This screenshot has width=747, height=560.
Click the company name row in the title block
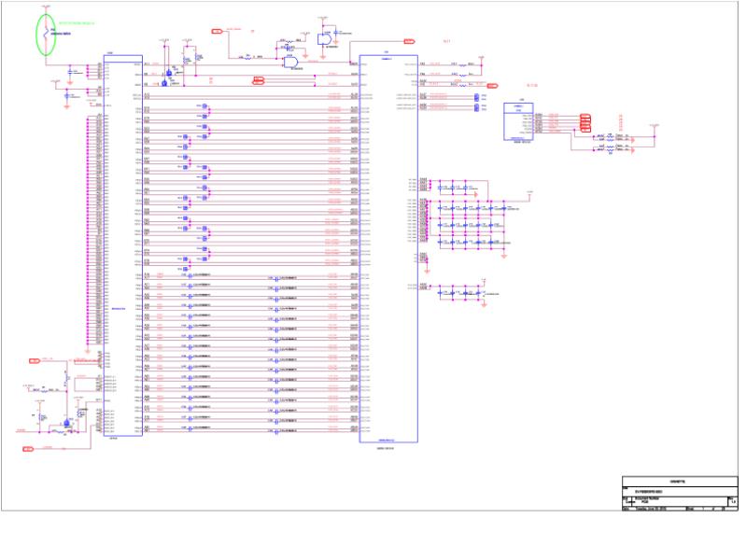pyautogui.click(x=680, y=482)
